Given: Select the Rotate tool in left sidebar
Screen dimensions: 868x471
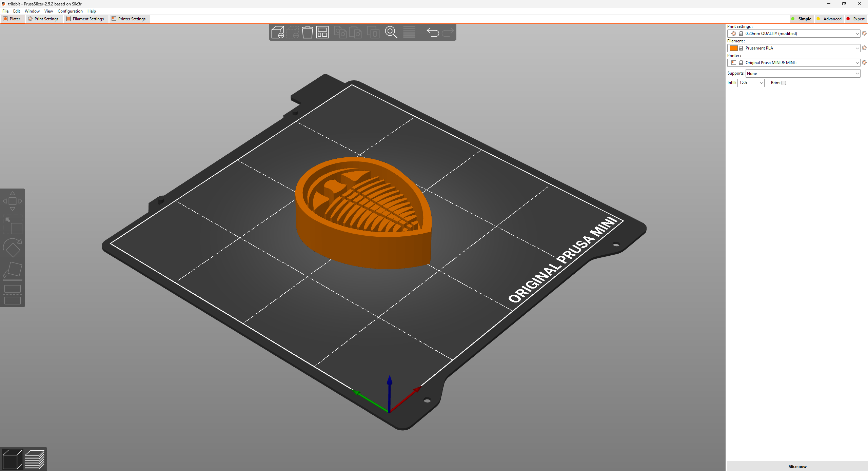Looking at the screenshot, I should (x=13, y=248).
